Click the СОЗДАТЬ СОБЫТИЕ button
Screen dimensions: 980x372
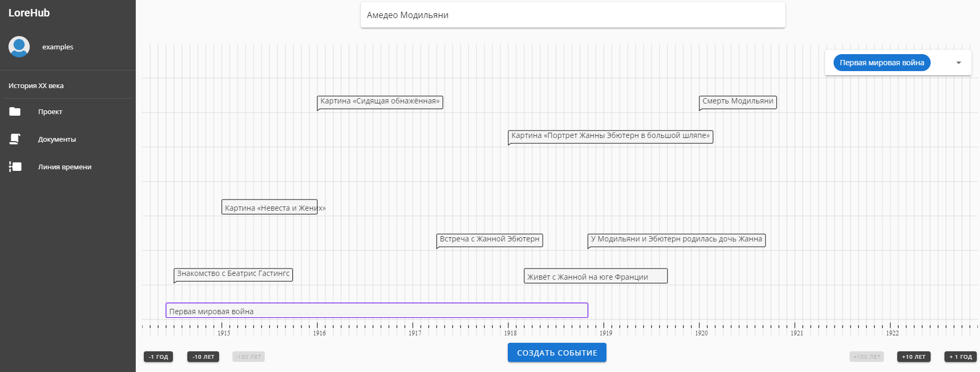(x=557, y=352)
